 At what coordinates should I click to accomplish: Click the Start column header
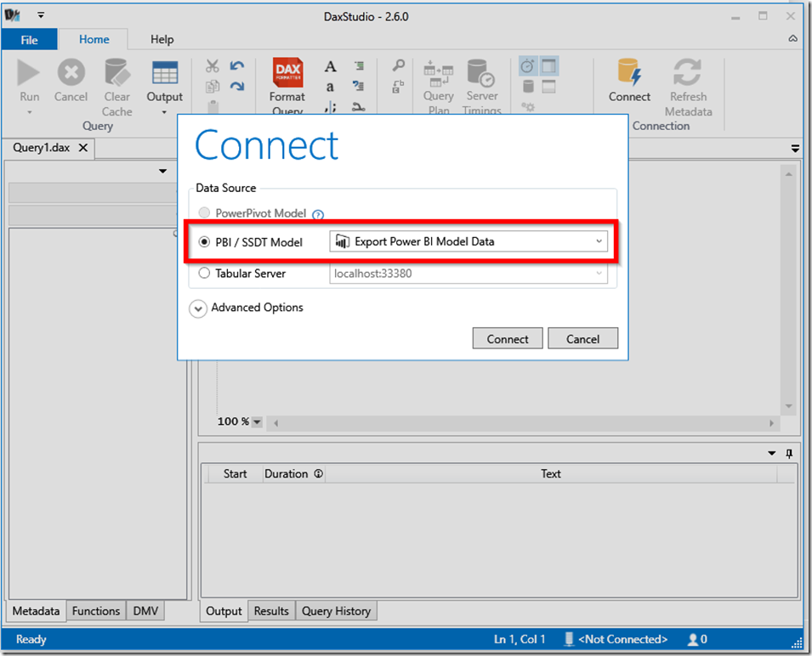(236, 473)
